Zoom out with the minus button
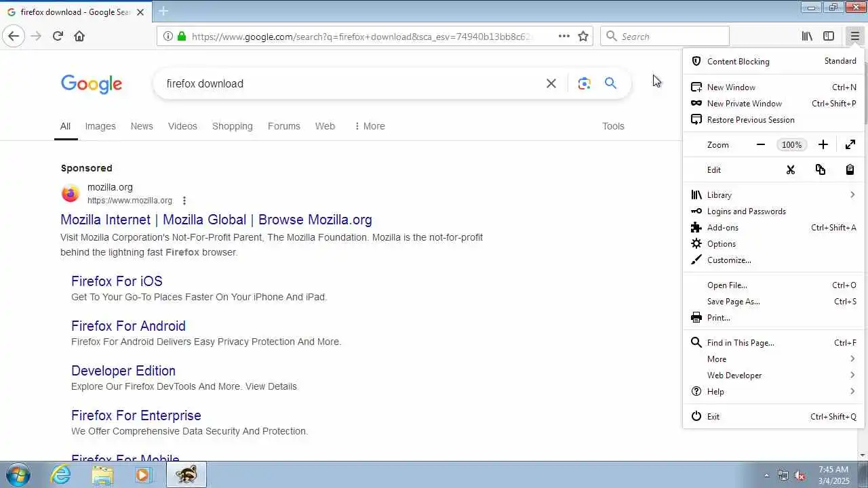The width and height of the screenshot is (868, 488). click(x=761, y=144)
